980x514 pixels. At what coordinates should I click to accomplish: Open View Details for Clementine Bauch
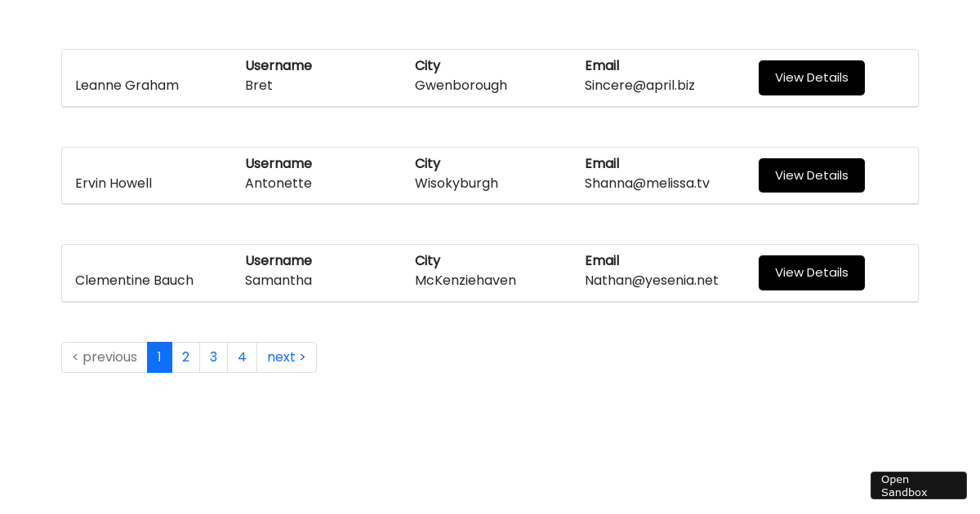(811, 273)
